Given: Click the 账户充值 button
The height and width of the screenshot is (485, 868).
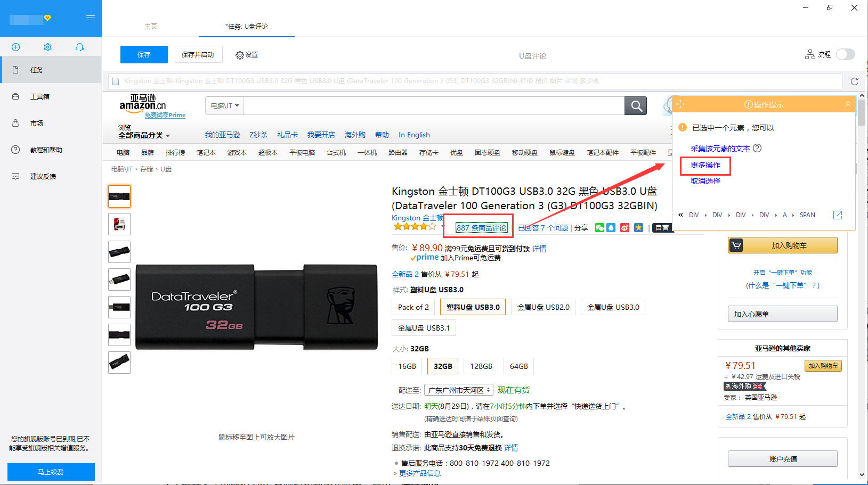Looking at the screenshot, I should click(x=783, y=459).
